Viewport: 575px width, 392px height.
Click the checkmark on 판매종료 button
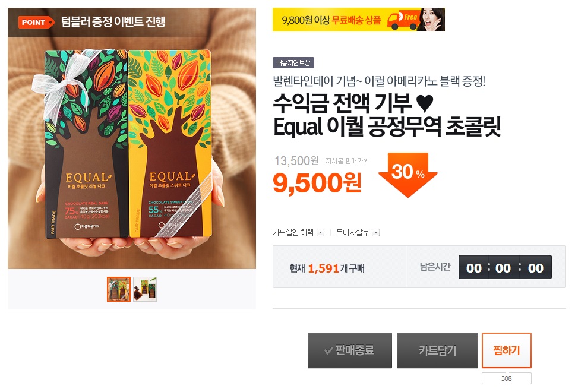(328, 351)
